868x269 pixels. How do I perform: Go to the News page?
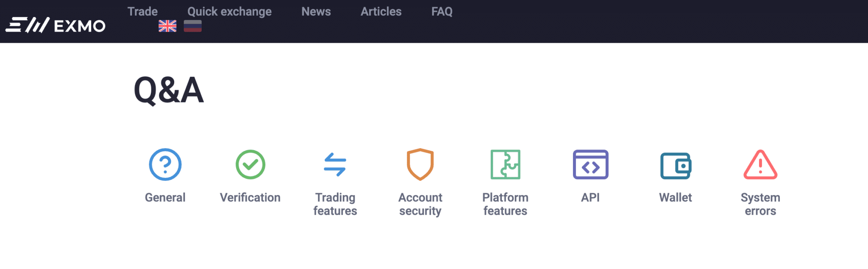coord(316,11)
